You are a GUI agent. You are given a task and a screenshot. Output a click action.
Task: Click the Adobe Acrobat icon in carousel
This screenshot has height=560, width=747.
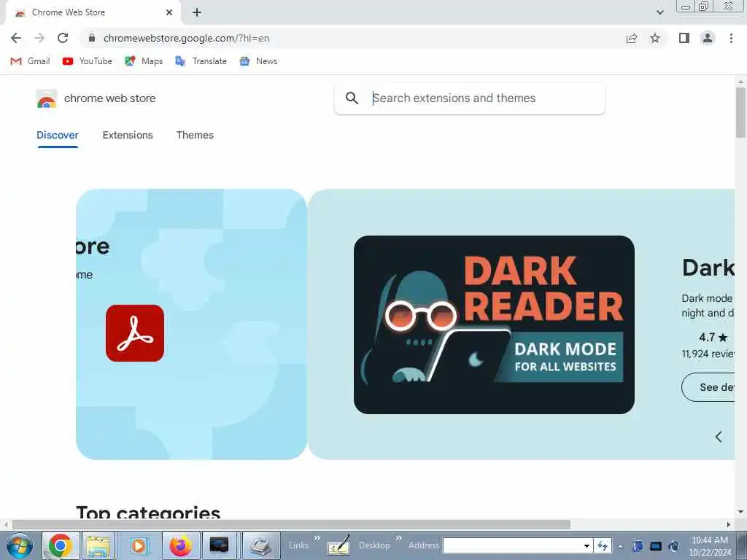click(135, 333)
